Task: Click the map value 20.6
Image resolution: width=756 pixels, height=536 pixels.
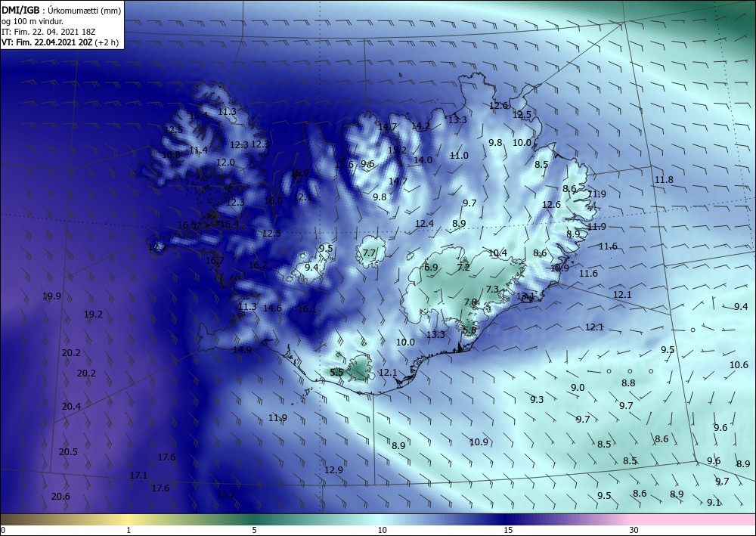Action: coord(60,497)
